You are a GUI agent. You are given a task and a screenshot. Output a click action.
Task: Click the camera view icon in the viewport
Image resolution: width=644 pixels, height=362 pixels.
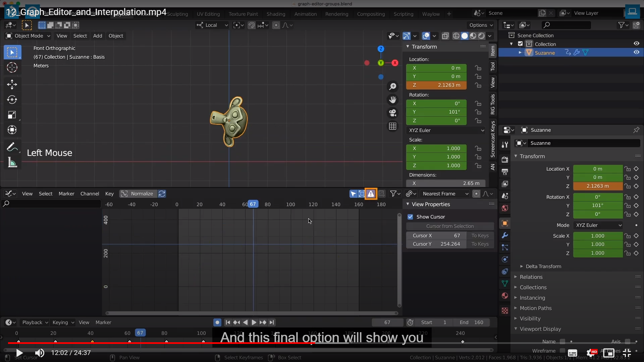tap(392, 113)
